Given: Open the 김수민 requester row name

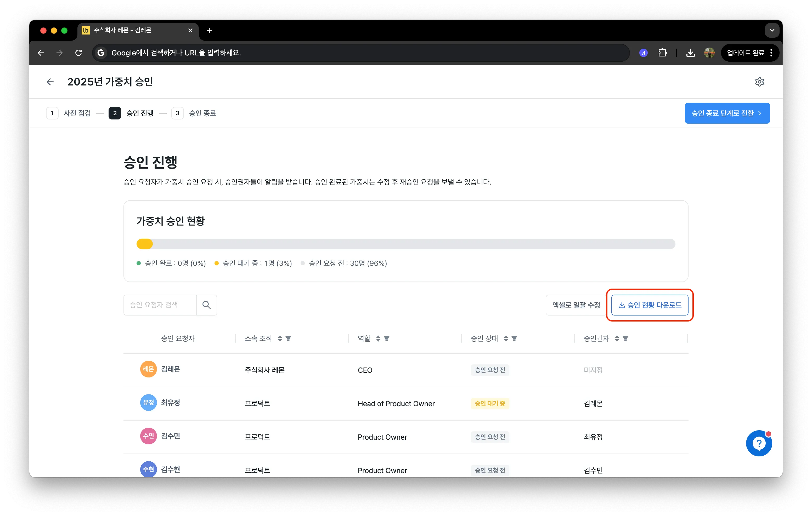Looking at the screenshot, I should pos(171,436).
